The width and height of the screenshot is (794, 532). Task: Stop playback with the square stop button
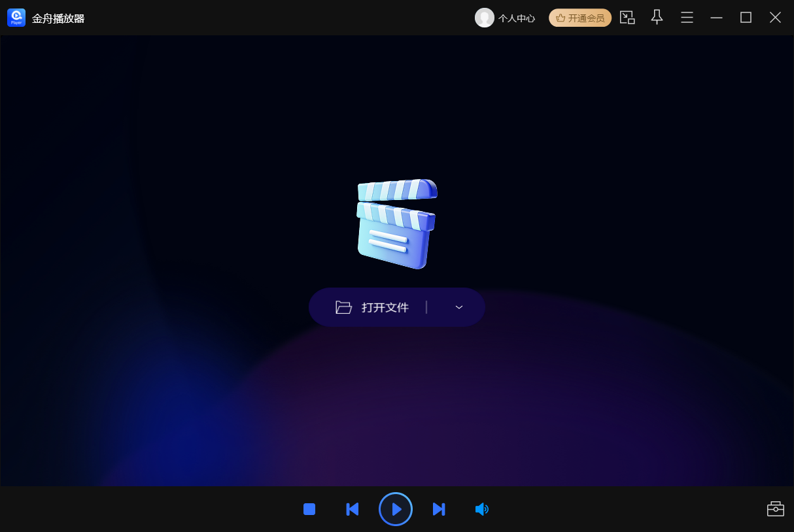pos(309,509)
